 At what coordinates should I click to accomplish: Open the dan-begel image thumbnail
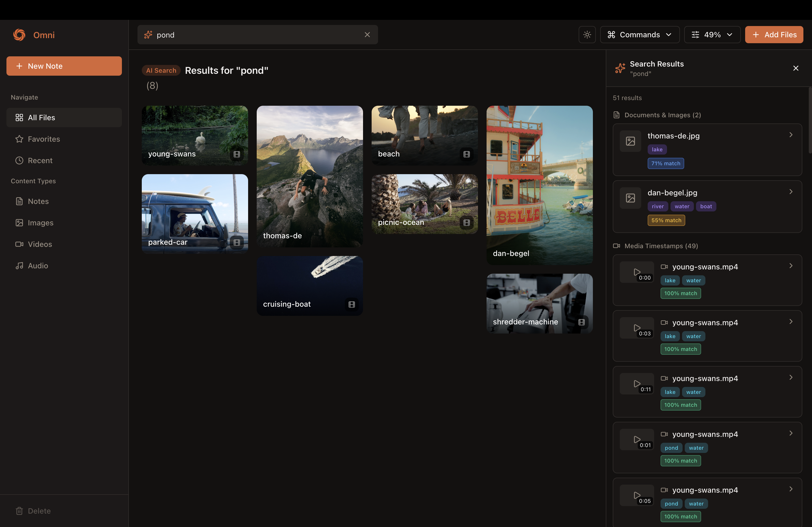(539, 185)
